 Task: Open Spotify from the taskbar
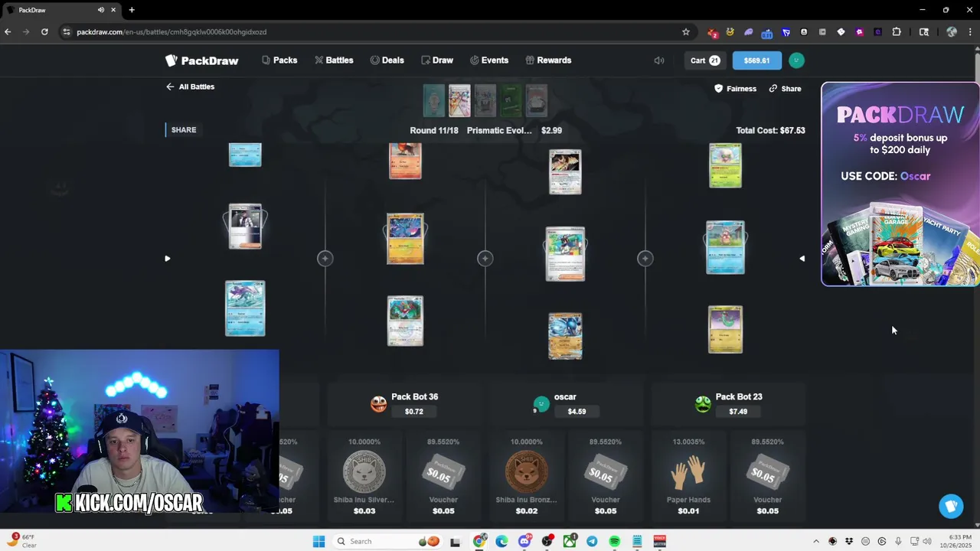coord(614,542)
